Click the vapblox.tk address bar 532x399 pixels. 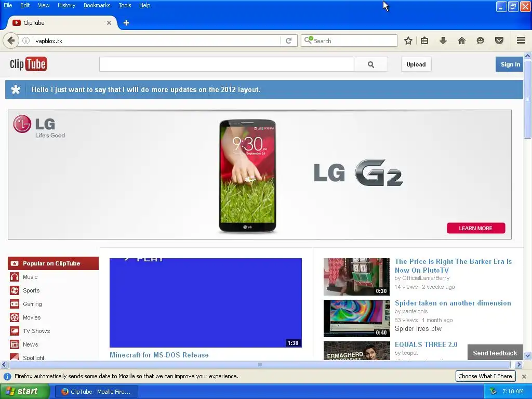point(157,41)
